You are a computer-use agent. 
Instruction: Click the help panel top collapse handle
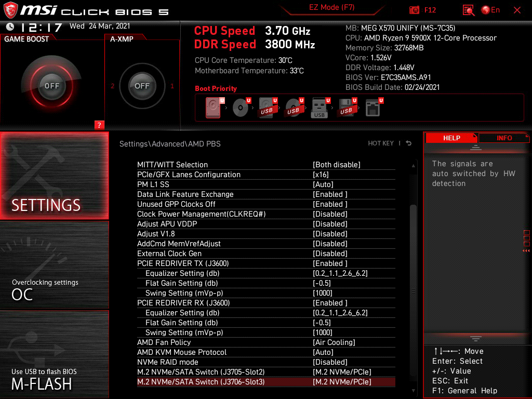(x=476, y=147)
